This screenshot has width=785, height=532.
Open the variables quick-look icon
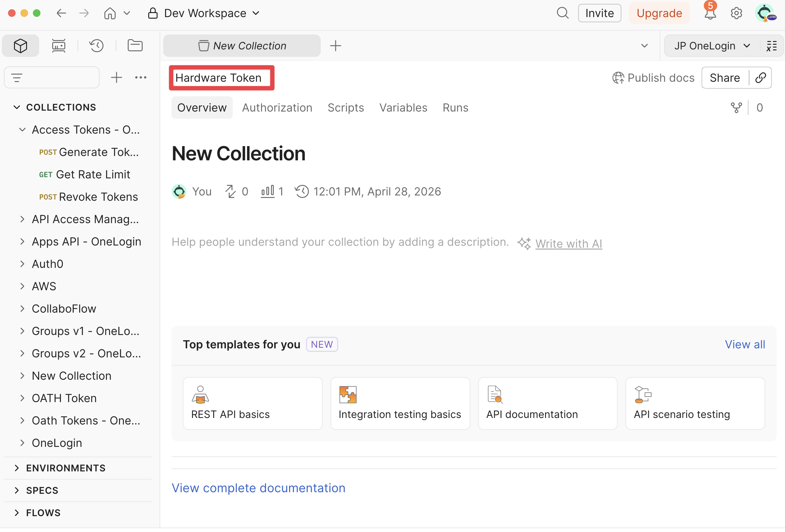[x=772, y=46]
